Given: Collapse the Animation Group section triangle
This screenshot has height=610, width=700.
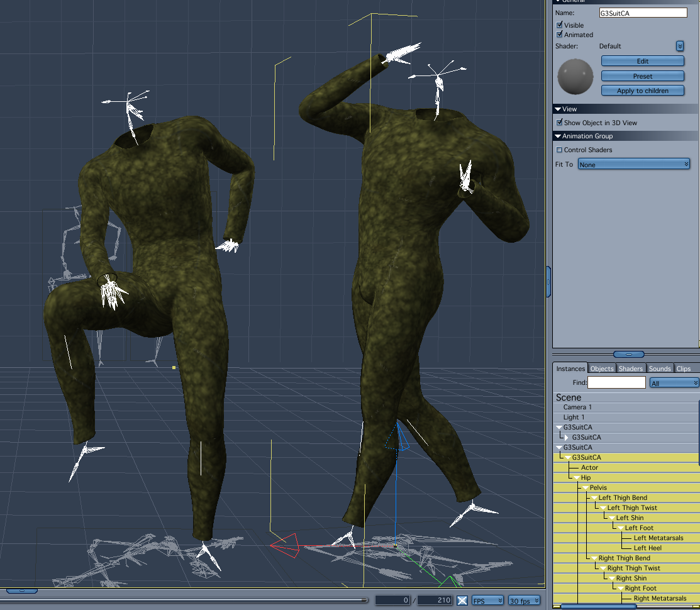Looking at the screenshot, I should pos(558,136).
